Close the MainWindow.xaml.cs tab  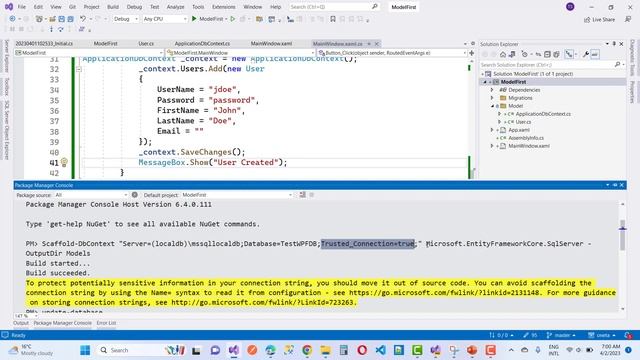tap(376, 43)
